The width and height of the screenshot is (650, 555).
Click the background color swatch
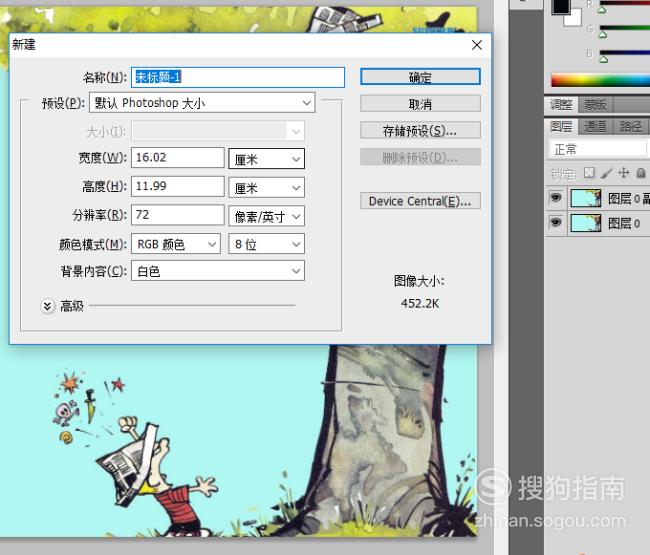[575, 19]
